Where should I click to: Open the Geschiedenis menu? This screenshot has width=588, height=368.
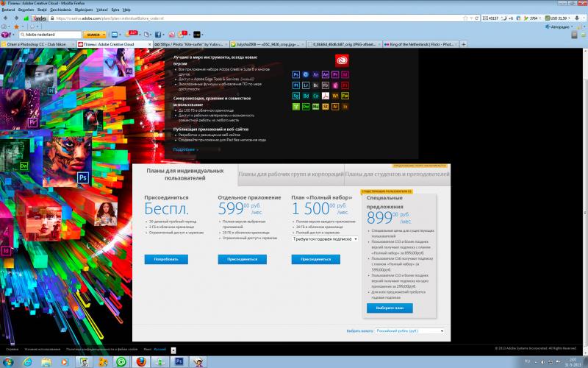(61, 10)
